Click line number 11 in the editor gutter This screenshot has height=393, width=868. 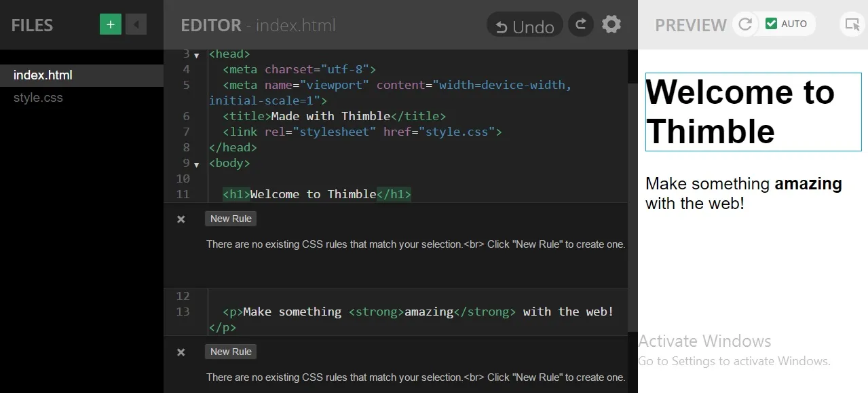(183, 194)
